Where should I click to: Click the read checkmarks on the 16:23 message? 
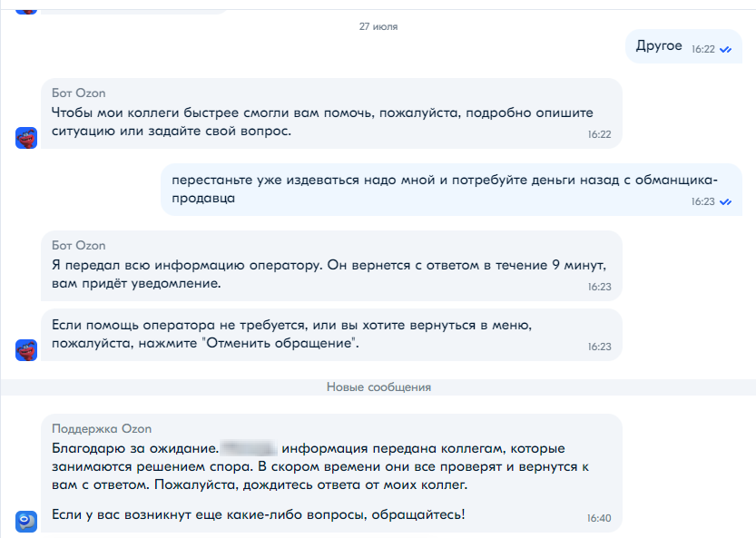click(x=726, y=202)
